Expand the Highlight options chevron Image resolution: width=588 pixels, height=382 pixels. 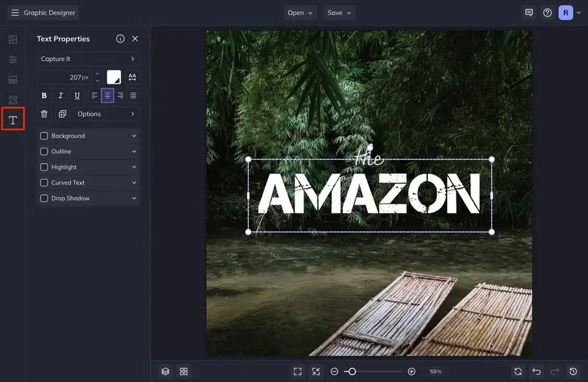pos(134,167)
